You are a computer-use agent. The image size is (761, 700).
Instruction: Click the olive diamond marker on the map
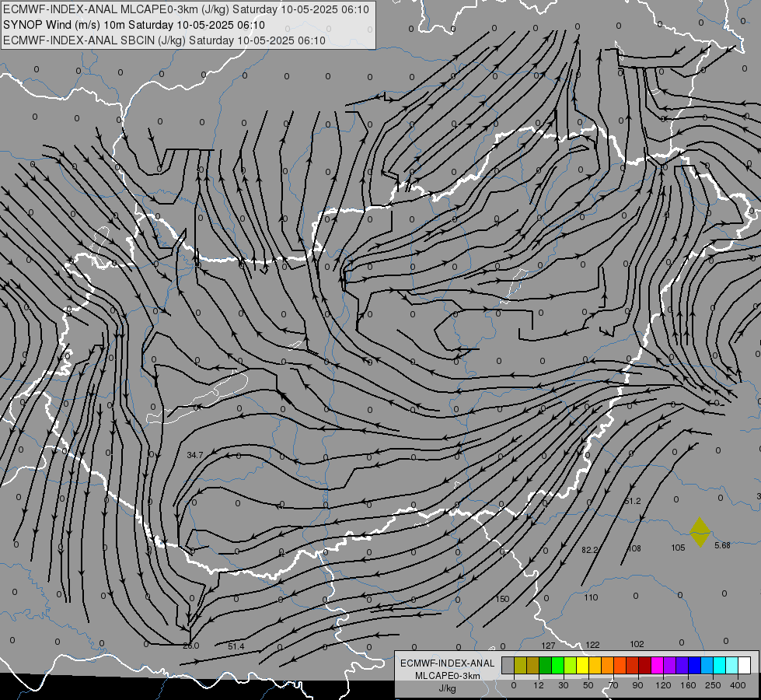click(700, 532)
